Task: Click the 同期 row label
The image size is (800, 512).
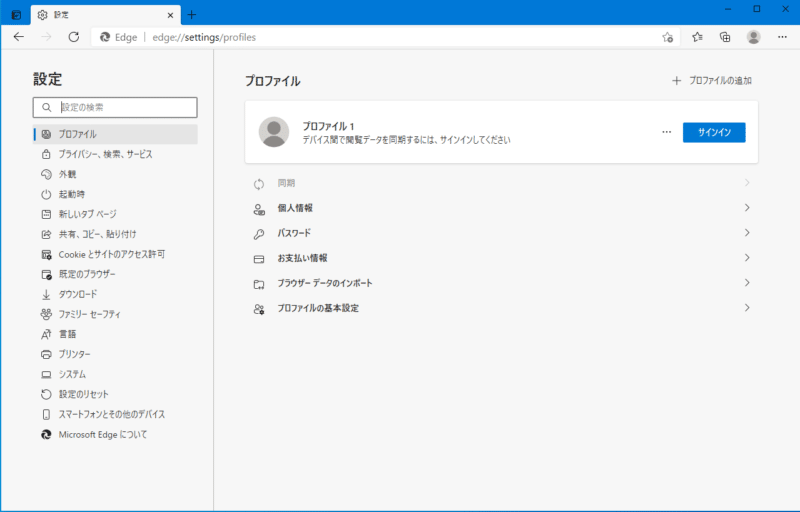Action: 286,183
